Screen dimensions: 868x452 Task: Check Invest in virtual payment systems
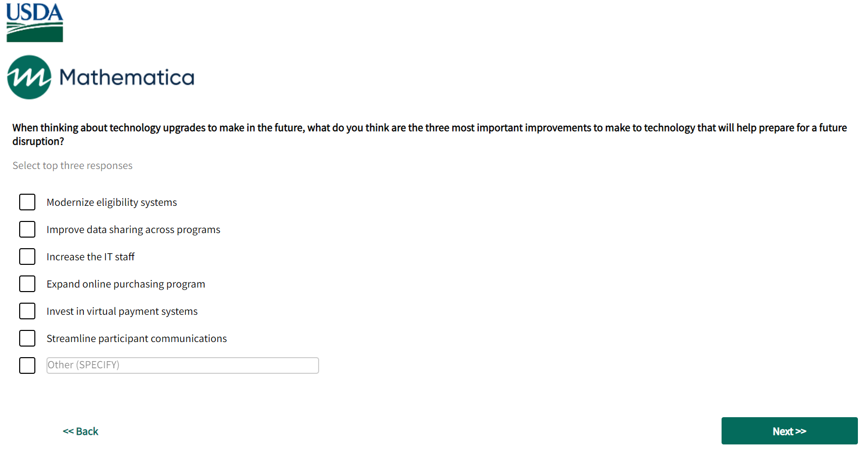[27, 311]
